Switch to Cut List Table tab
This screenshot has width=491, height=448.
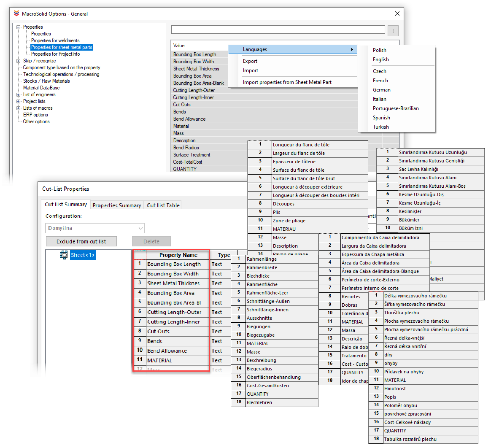163,205
